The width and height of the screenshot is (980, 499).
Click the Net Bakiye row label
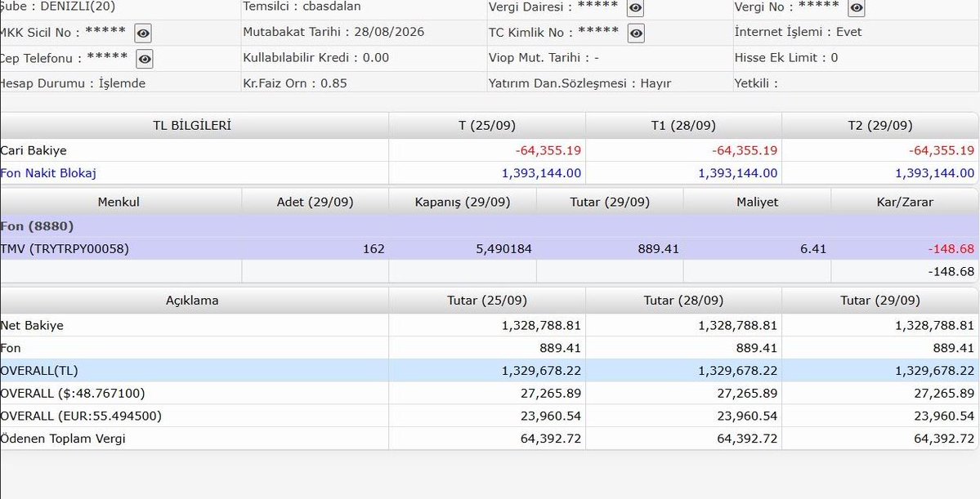pos(32,325)
